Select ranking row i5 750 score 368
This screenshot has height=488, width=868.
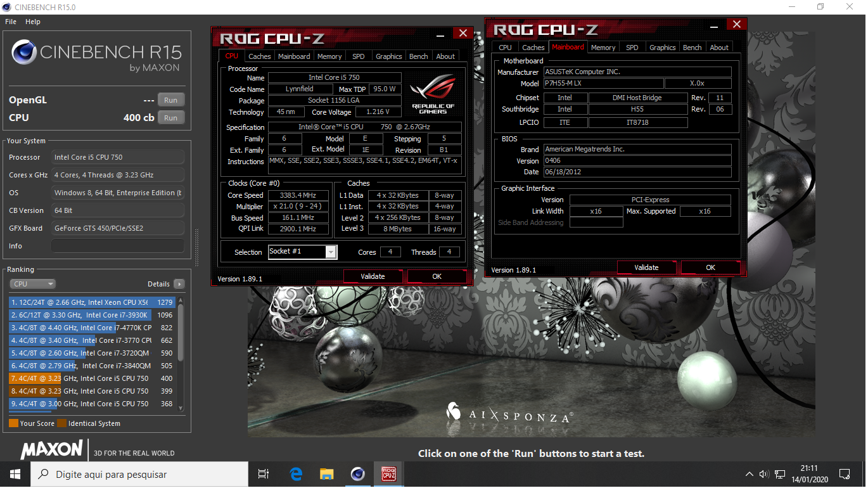coord(93,404)
